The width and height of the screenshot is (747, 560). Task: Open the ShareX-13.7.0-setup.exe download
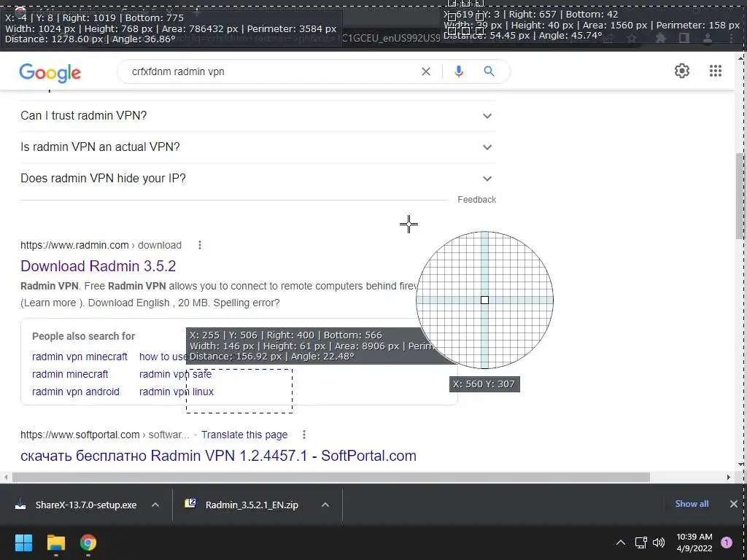click(x=86, y=505)
